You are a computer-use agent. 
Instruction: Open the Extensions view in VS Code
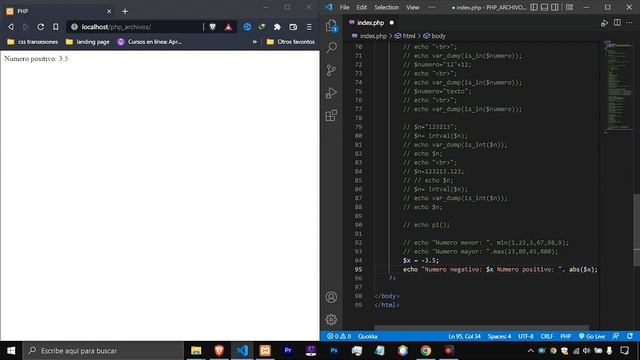pyautogui.click(x=331, y=116)
